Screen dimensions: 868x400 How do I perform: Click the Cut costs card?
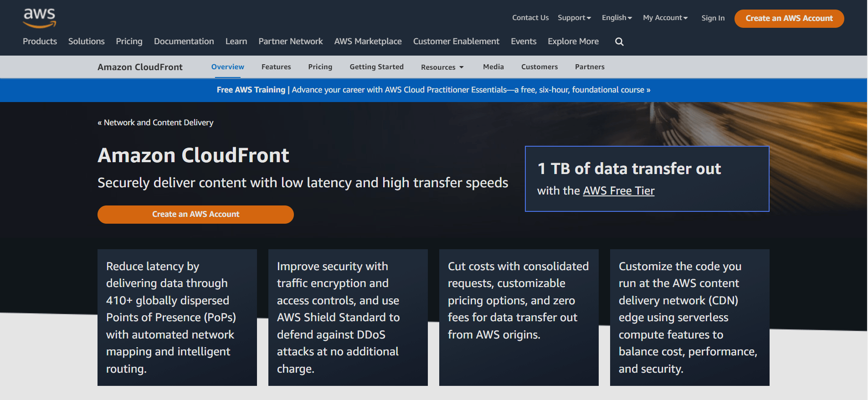click(519, 318)
